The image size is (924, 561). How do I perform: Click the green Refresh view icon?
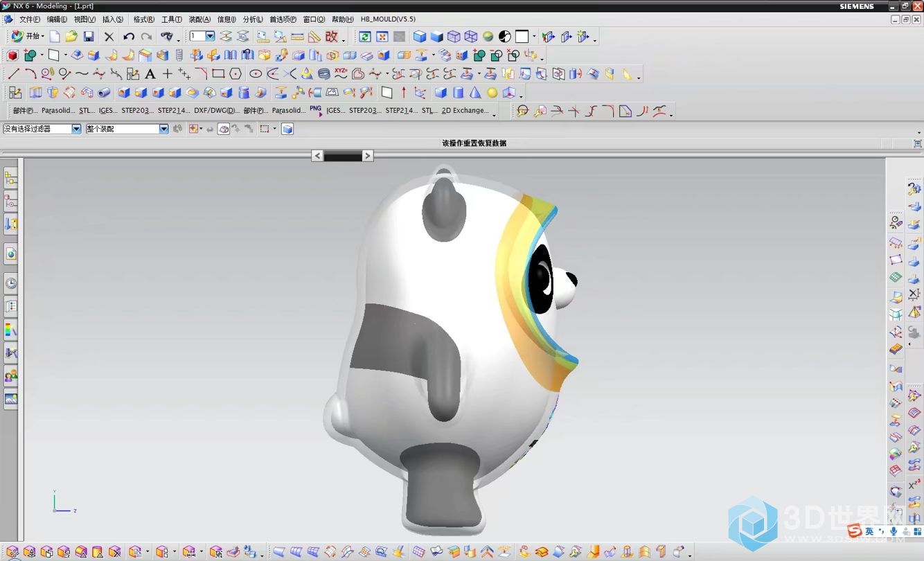pos(365,37)
